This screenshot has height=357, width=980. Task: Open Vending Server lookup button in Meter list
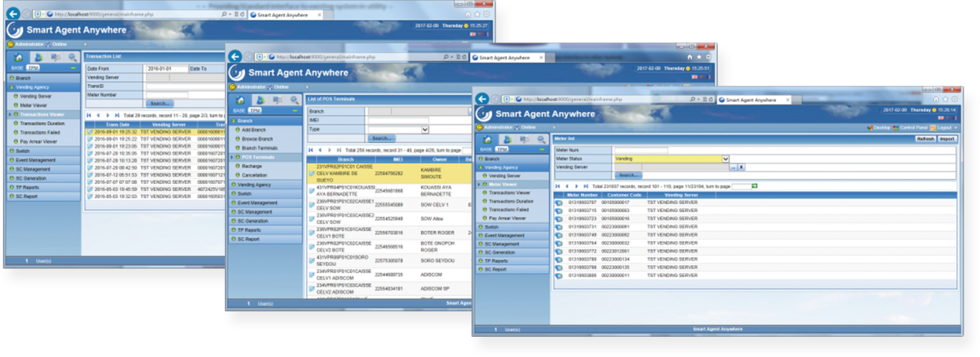pyautogui.click(x=733, y=167)
